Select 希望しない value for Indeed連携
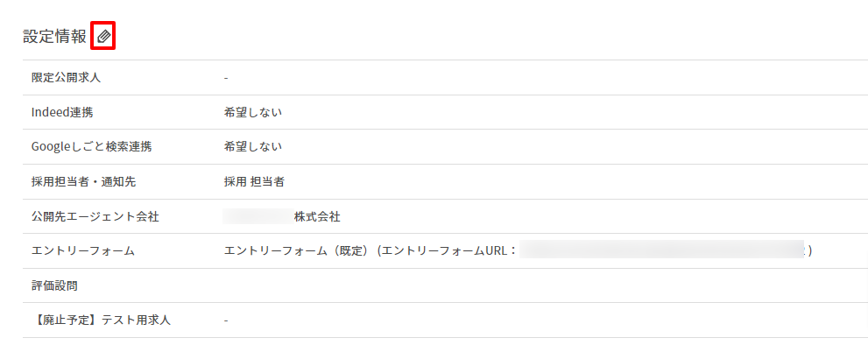This screenshot has width=868, height=352. (253, 112)
